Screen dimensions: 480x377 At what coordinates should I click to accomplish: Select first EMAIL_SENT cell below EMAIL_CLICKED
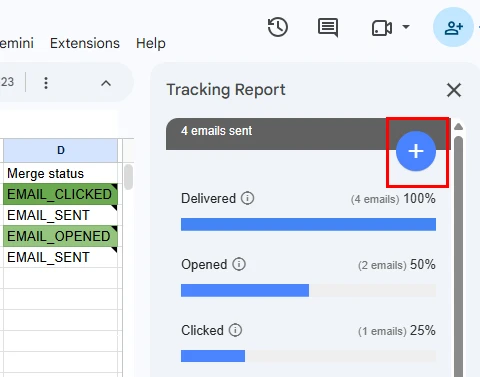[61, 215]
